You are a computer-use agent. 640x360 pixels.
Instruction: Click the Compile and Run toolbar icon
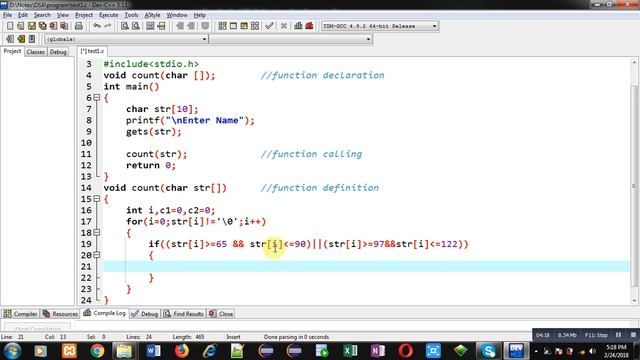(244, 26)
